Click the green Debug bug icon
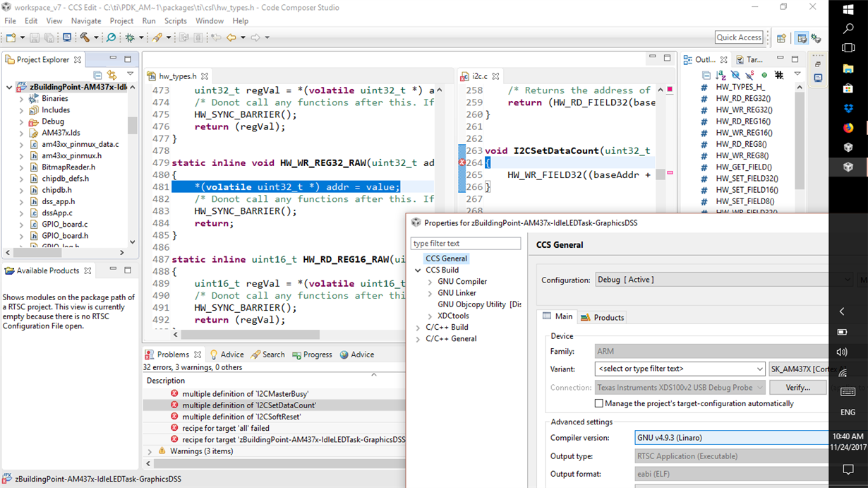The height and width of the screenshot is (488, 868). (x=130, y=37)
